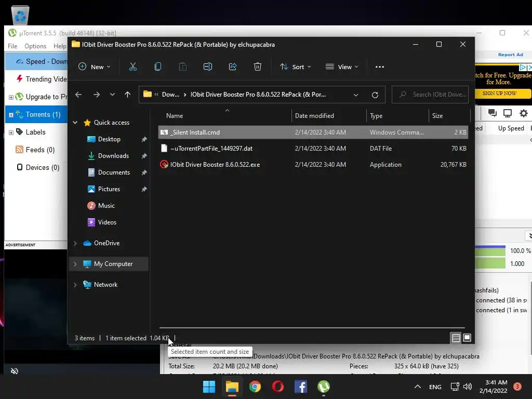The width and height of the screenshot is (532, 399).
Task: Open uTorrent settings gear icon
Action: [x=524, y=113]
